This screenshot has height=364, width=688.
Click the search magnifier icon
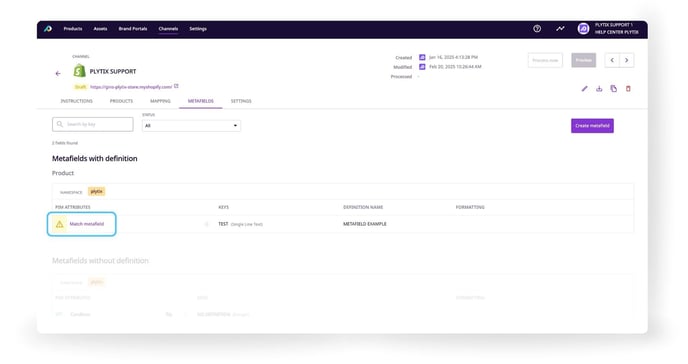[x=60, y=125]
